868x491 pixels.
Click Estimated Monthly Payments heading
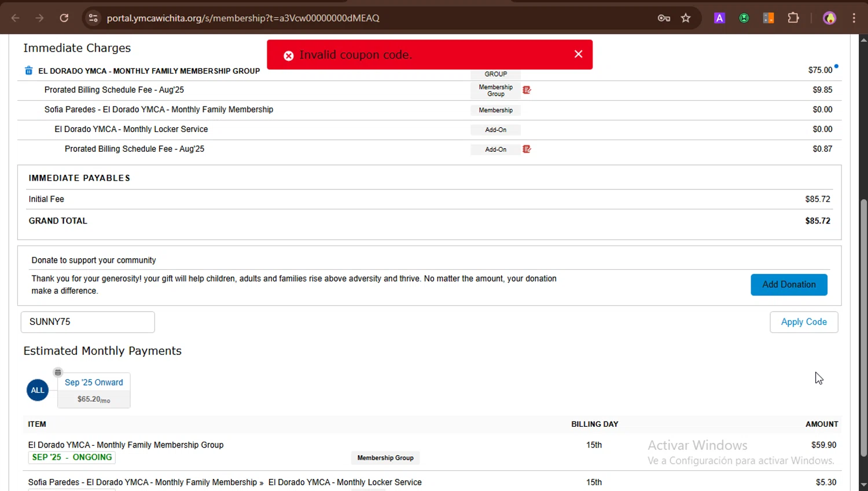[x=102, y=351]
